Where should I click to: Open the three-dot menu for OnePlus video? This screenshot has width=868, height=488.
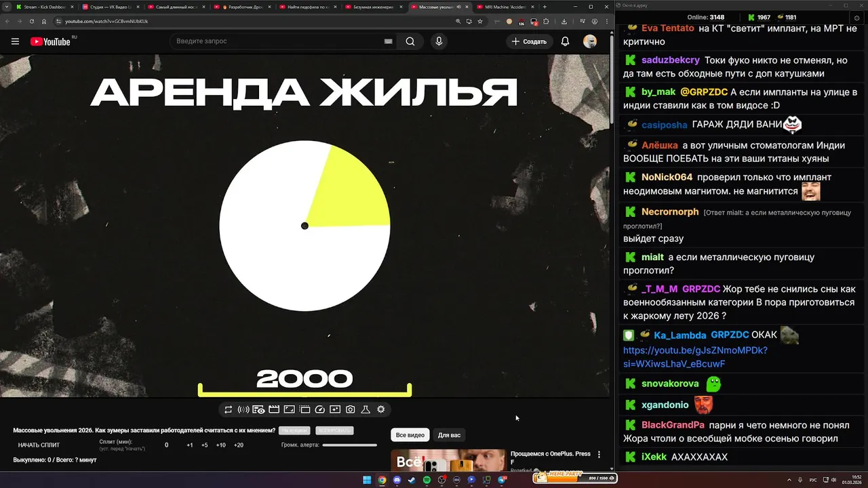pos(599,455)
